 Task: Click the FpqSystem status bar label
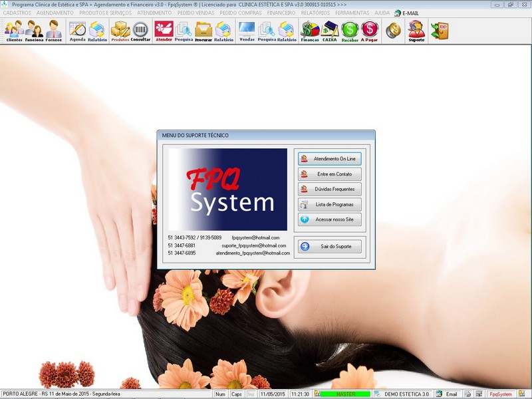pyautogui.click(x=501, y=394)
